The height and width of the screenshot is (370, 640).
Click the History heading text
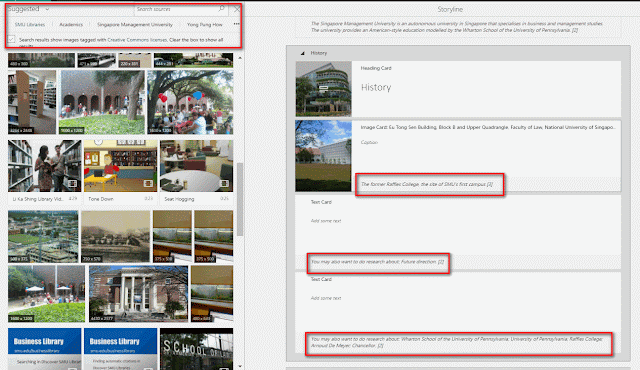[x=376, y=87]
